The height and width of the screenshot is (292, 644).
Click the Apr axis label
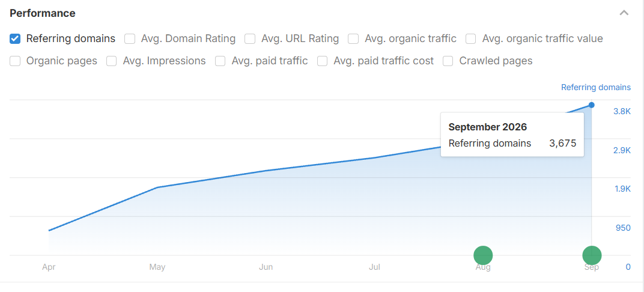point(49,267)
